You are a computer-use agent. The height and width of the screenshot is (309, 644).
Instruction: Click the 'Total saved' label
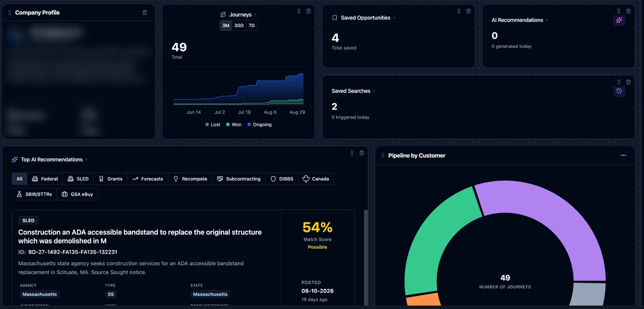[344, 48]
